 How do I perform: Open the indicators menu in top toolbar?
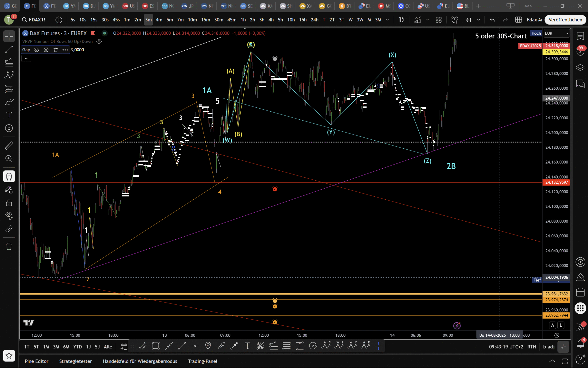point(417,20)
